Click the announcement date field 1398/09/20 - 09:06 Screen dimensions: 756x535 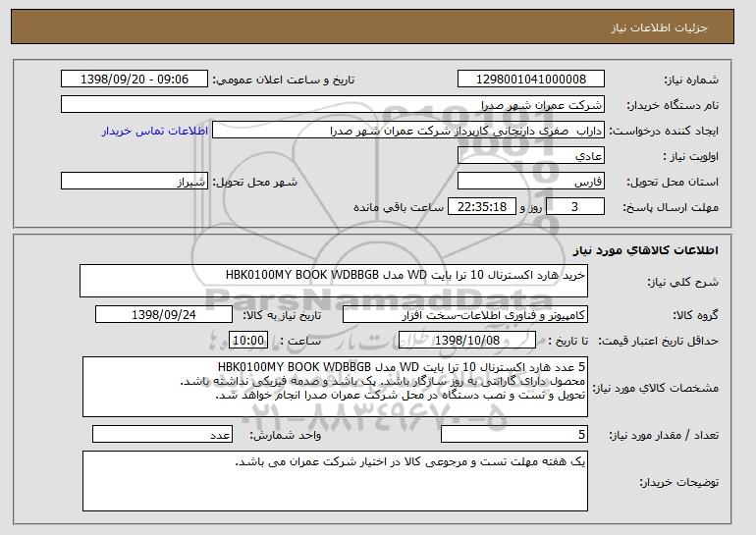[x=135, y=80]
